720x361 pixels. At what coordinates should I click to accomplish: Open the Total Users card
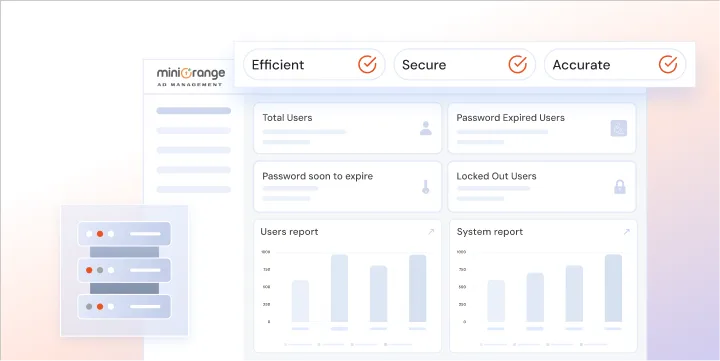pos(348,128)
